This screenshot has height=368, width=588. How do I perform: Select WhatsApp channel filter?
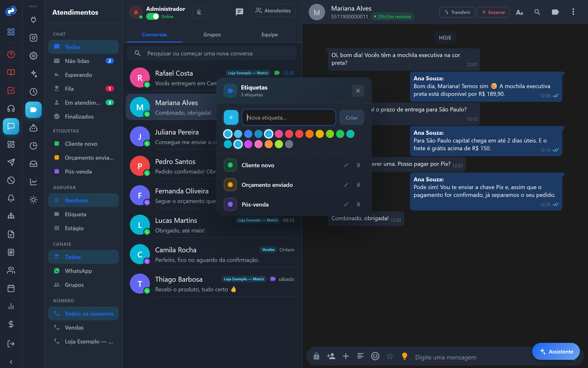click(83, 271)
